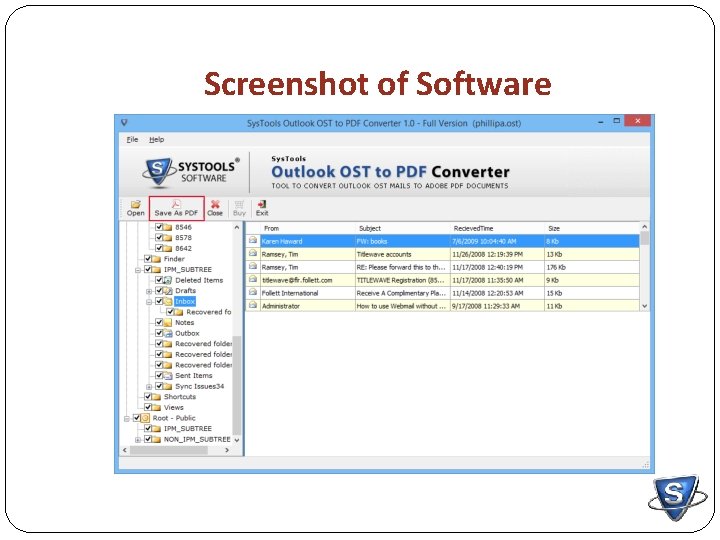The height and width of the screenshot is (540, 720).
Task: Click folder tree vertical scrollbar thumb
Action: [237, 385]
